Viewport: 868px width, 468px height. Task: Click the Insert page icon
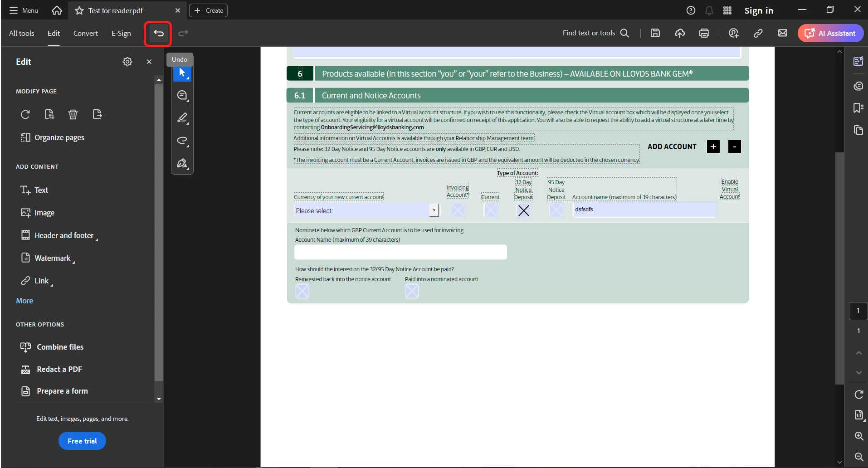click(x=49, y=114)
